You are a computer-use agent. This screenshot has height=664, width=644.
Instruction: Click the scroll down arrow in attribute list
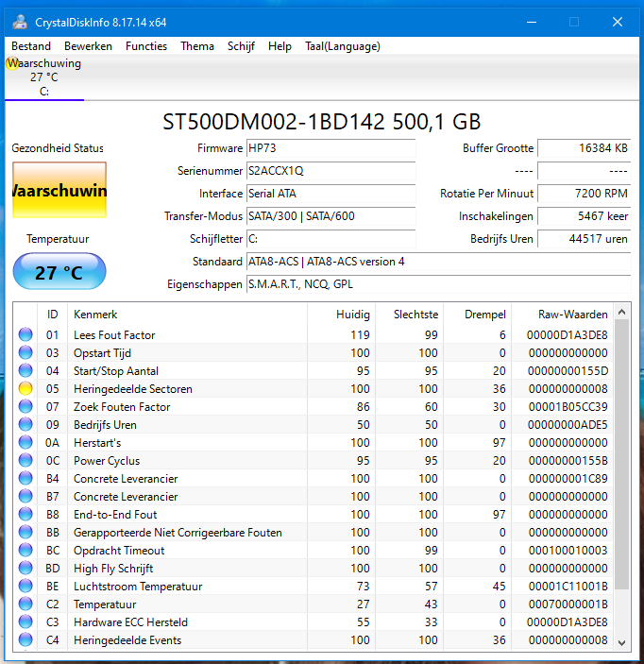pos(621,641)
